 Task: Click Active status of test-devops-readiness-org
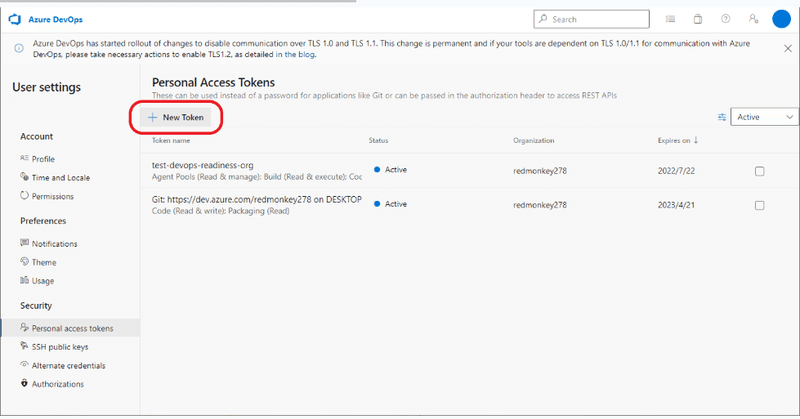click(x=390, y=169)
